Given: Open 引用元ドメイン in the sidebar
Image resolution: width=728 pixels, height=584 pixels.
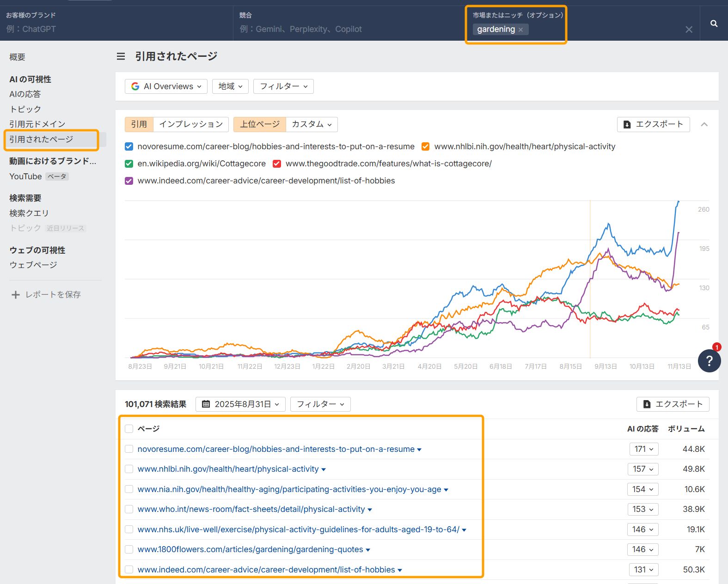Looking at the screenshot, I should tap(37, 124).
